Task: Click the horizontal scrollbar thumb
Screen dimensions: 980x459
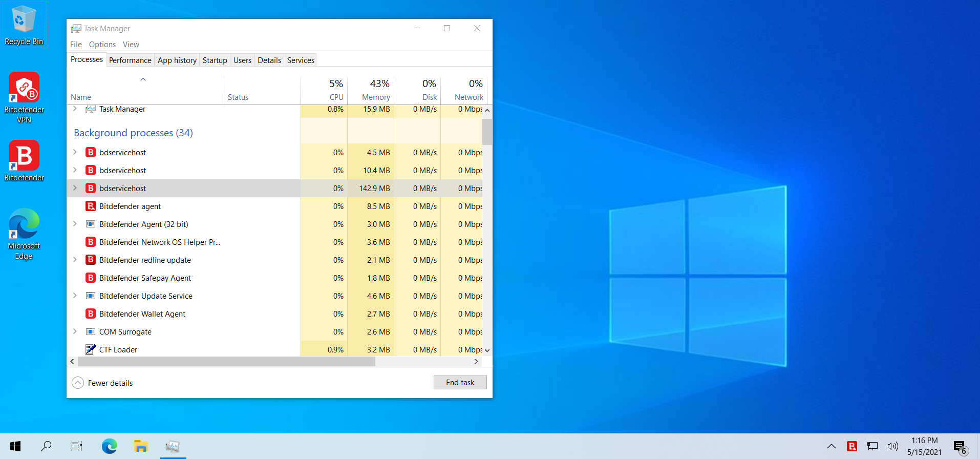Action: [226, 362]
